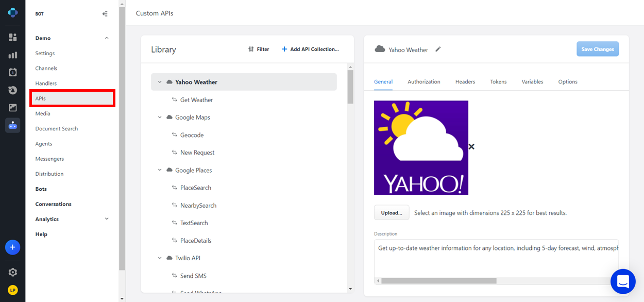Image resolution: width=644 pixels, height=302 pixels.
Task: Open the chat support bubble
Action: 623,281
